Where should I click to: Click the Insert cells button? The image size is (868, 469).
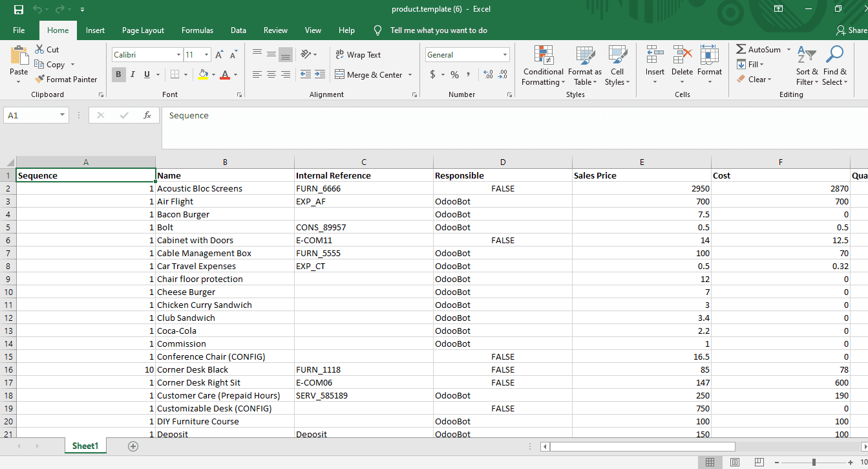[x=655, y=65]
